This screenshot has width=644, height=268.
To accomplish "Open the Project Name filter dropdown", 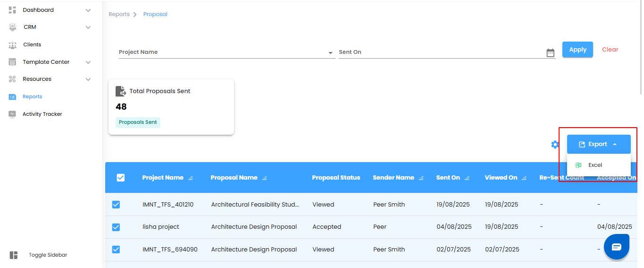I will (x=330, y=52).
